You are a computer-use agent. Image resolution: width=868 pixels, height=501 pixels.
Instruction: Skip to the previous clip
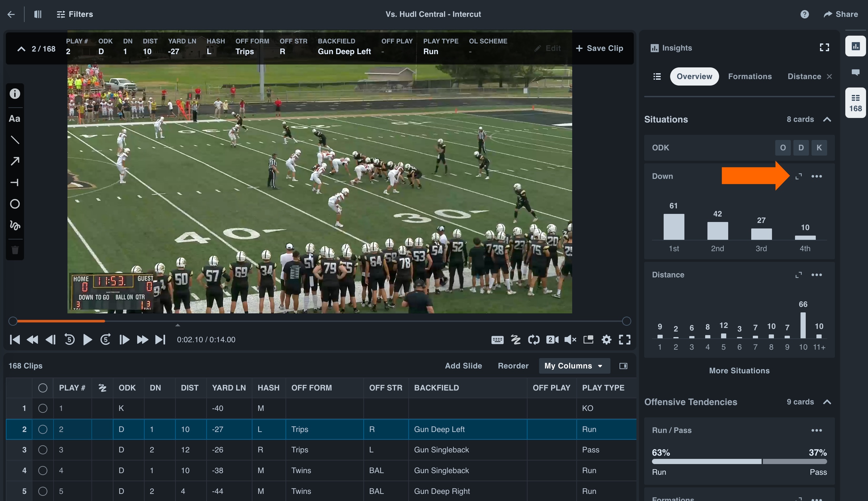click(15, 340)
